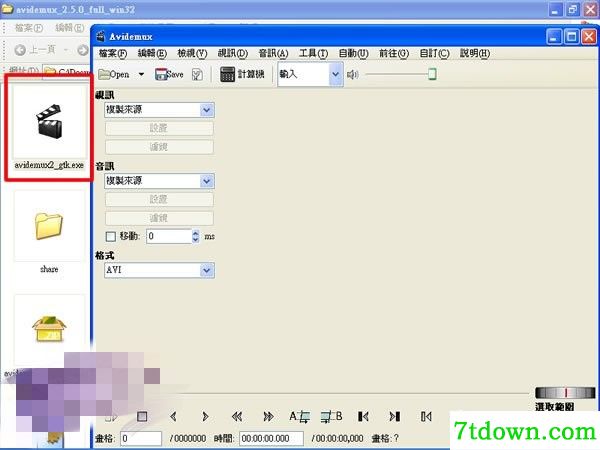The width and height of the screenshot is (600, 450).
Task: Open 檔案(F) menu in explorer window
Action: click(29, 28)
